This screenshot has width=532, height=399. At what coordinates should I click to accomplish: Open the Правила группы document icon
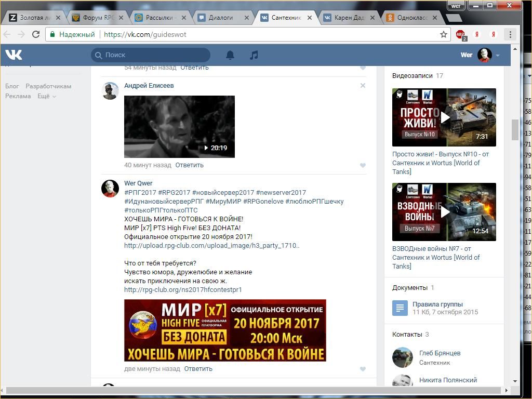click(x=400, y=308)
